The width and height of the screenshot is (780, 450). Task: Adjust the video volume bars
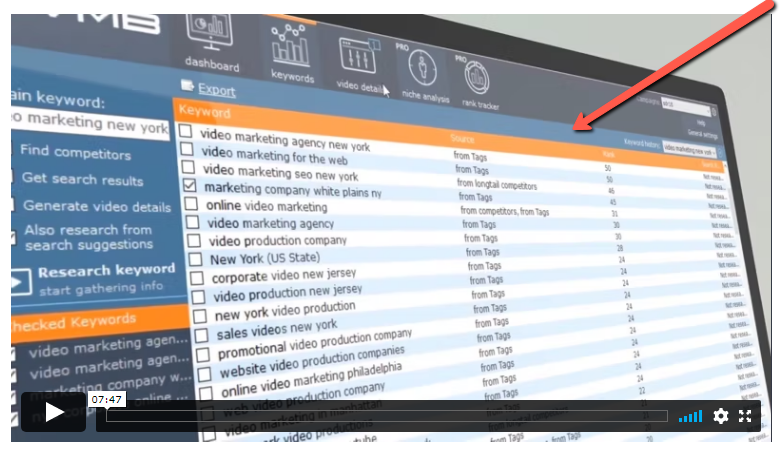(690, 416)
